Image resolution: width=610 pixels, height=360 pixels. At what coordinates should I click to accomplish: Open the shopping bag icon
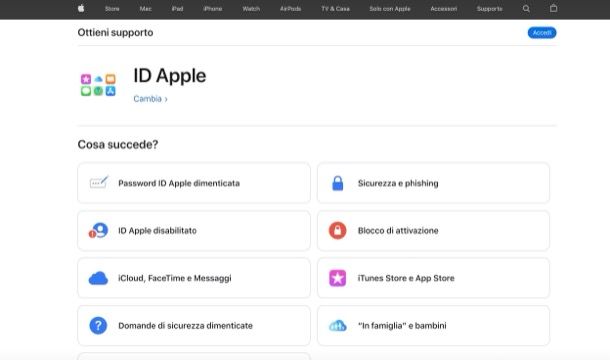553,8
